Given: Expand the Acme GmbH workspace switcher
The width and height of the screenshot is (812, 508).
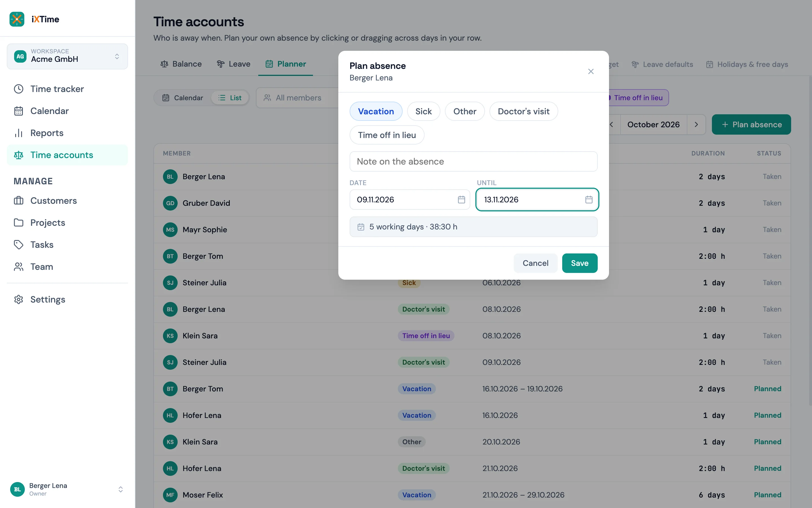Looking at the screenshot, I should pos(67,56).
